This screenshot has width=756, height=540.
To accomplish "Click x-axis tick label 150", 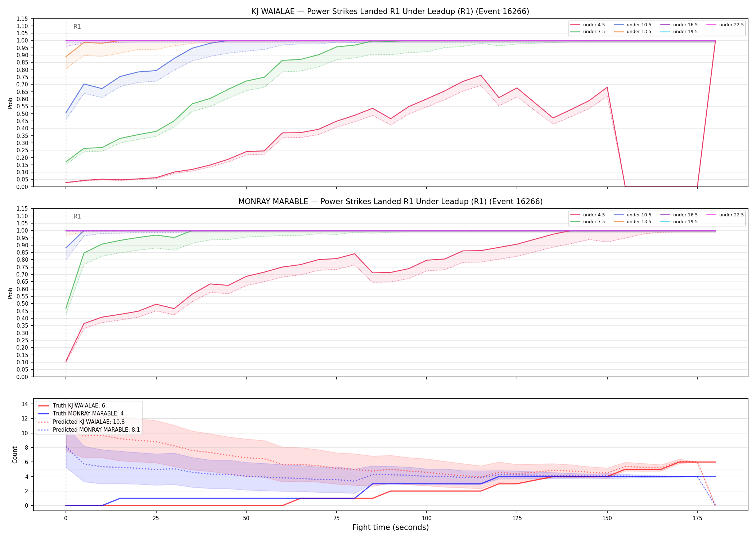I will 607,518.
